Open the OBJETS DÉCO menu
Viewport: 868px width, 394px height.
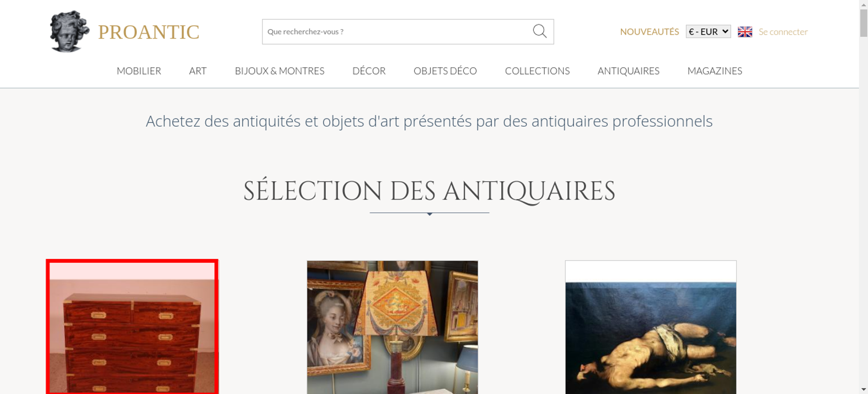[445, 71]
